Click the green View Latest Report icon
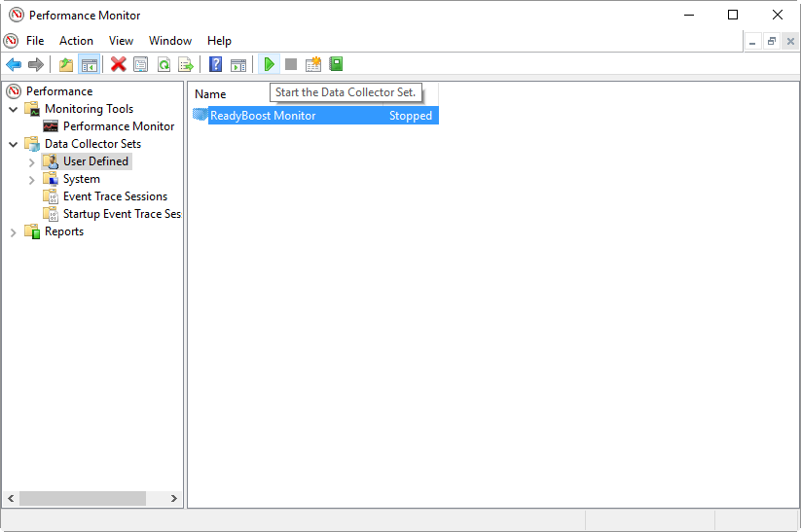 click(337, 65)
